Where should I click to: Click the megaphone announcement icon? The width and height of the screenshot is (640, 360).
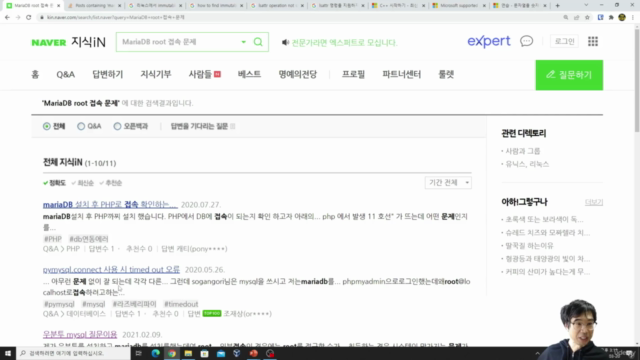(285, 42)
